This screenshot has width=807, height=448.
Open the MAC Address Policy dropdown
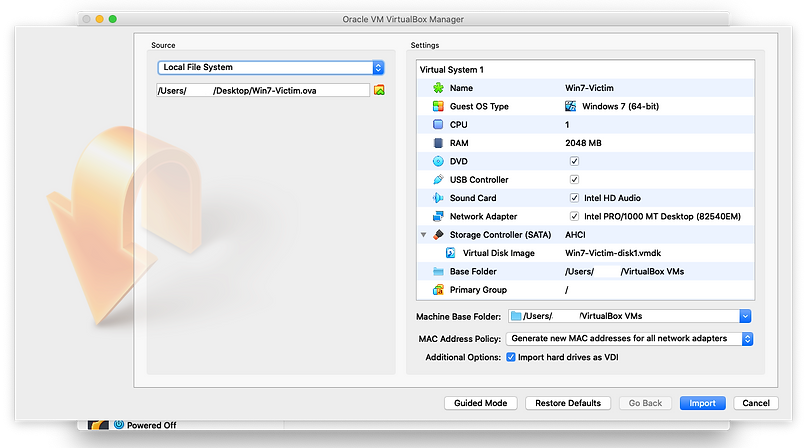(629, 338)
